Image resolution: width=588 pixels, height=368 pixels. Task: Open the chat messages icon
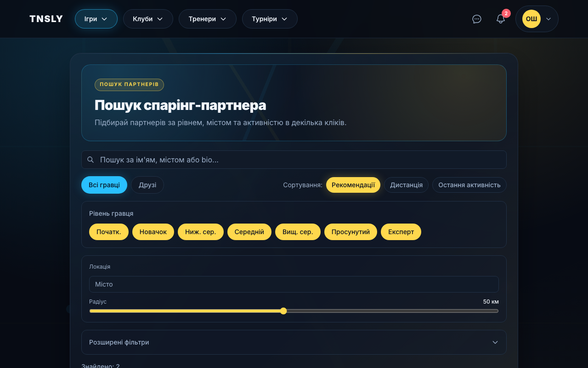pos(476,19)
